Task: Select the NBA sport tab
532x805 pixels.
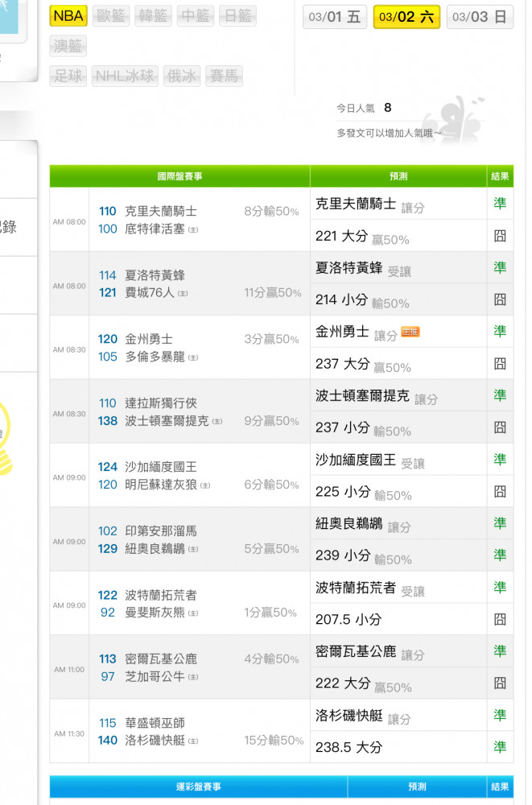Action: pyautogui.click(x=68, y=16)
